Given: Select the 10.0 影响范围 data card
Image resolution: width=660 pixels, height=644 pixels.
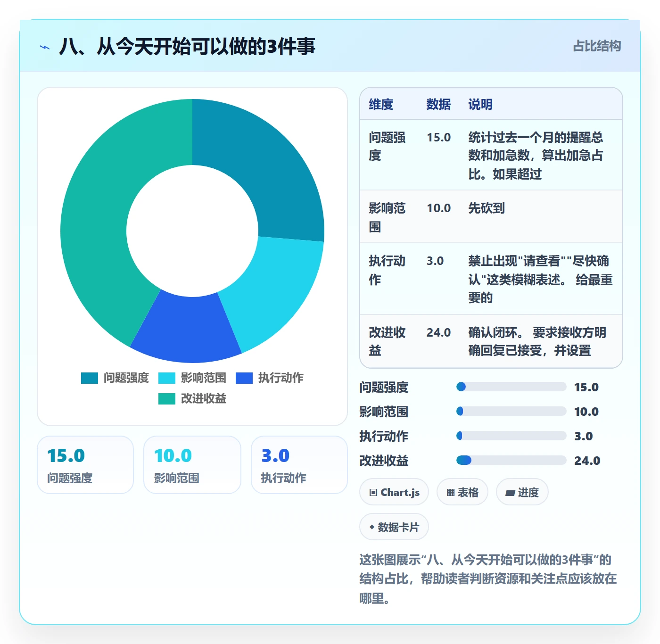Looking at the screenshot, I should click(x=192, y=465).
